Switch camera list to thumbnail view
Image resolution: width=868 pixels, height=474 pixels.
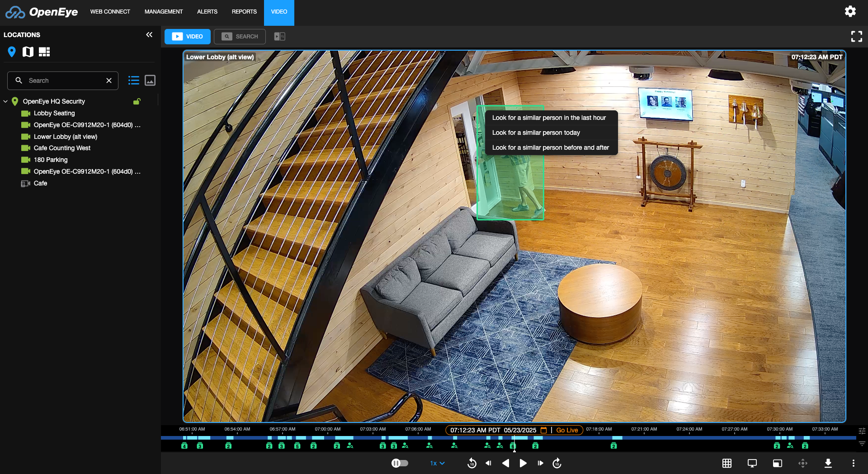[x=150, y=81]
